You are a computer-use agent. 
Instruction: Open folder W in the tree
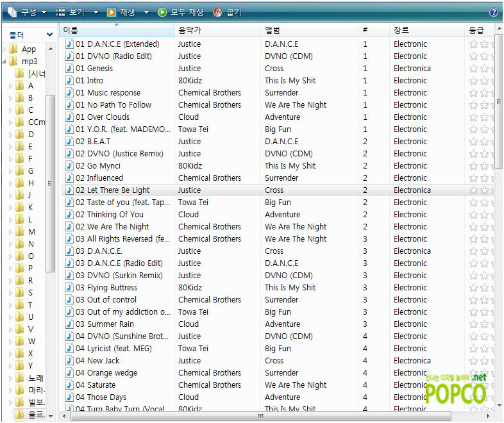[x=31, y=342]
